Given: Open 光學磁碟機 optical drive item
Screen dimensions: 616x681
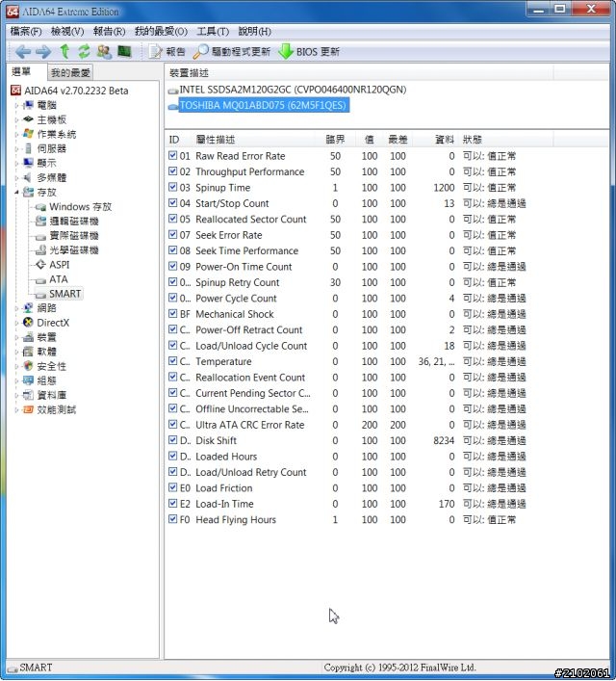Looking at the screenshot, I should tap(67, 250).
